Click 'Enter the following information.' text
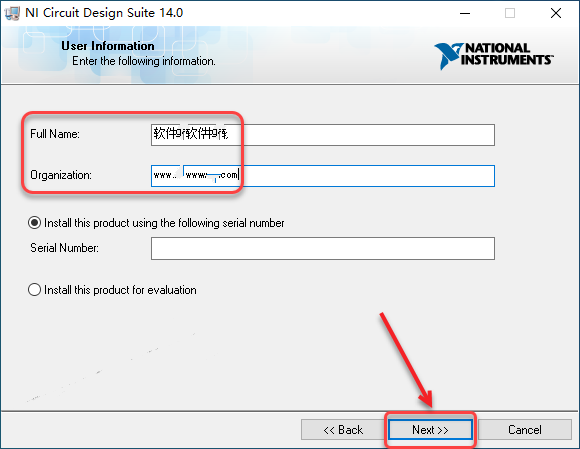The height and width of the screenshot is (449, 580). [144, 61]
